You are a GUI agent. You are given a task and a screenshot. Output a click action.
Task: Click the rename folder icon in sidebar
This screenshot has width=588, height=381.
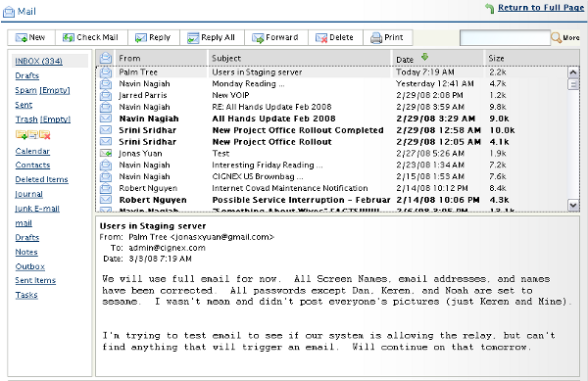[33, 135]
